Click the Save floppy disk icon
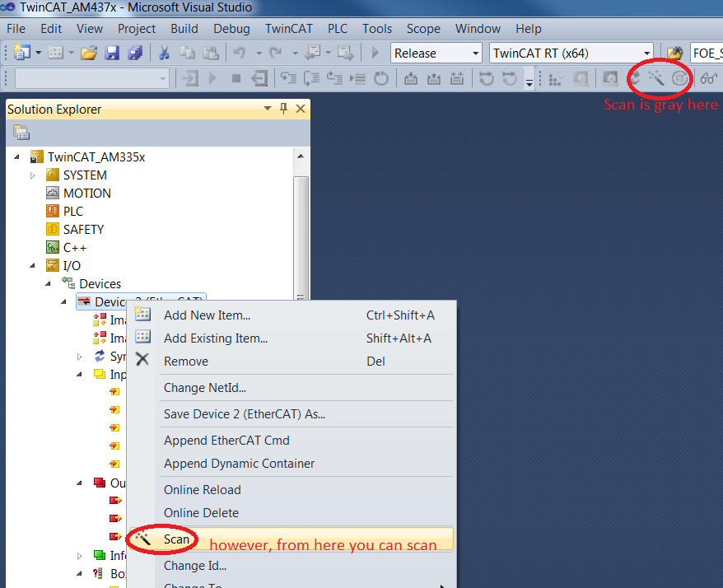This screenshot has height=588, width=723. [x=112, y=53]
